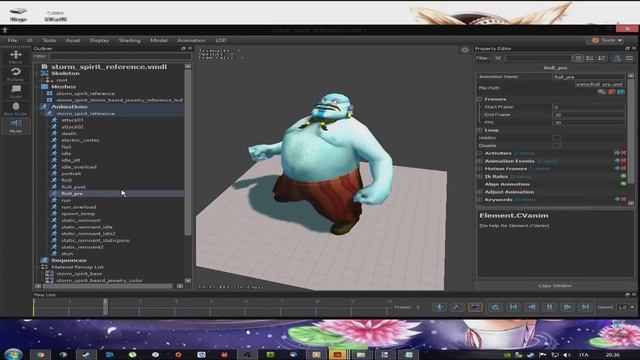Image resolution: width=640 pixels, height=360 pixels.
Task: Select the run_overload animation
Action: pos(78,207)
